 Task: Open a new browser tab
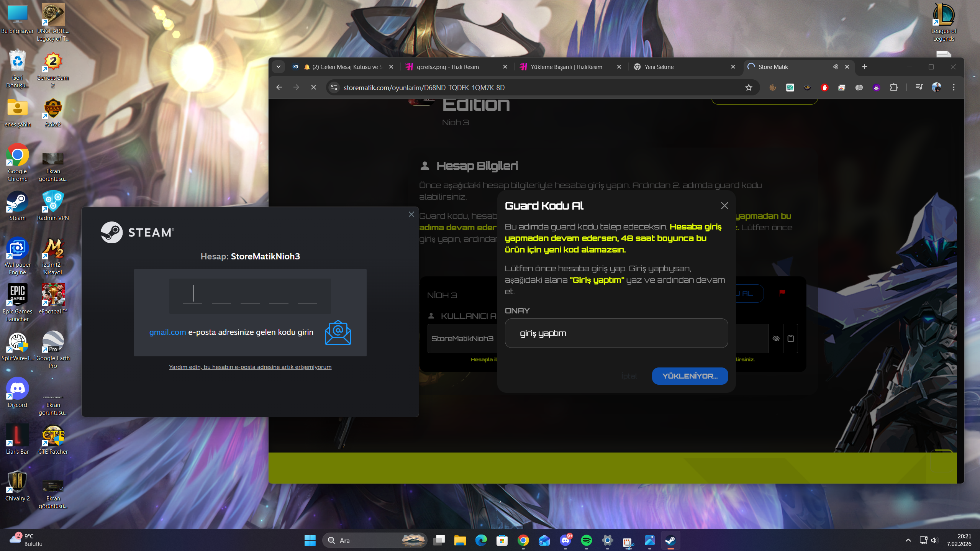(865, 67)
